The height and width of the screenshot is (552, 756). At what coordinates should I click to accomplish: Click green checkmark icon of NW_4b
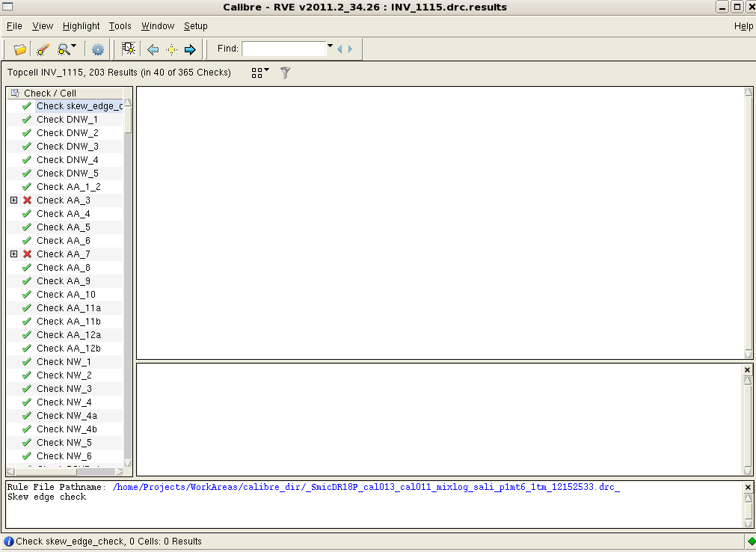(x=27, y=429)
